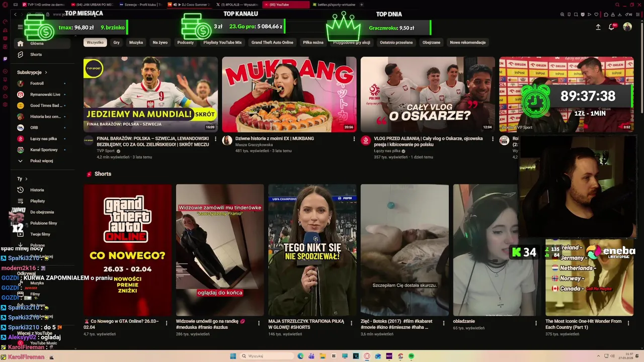Select Obejrzane filter chip

431,43
